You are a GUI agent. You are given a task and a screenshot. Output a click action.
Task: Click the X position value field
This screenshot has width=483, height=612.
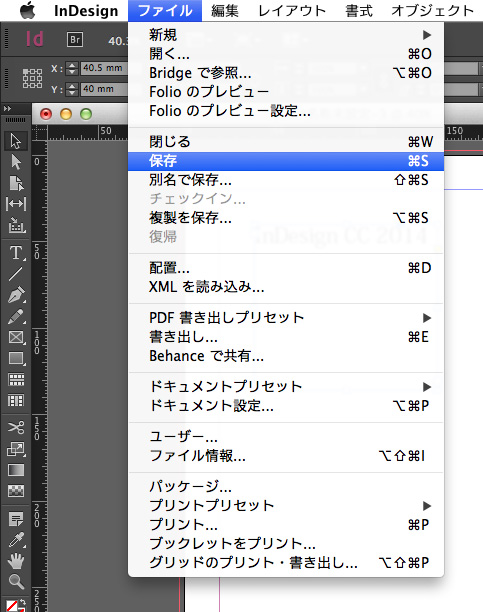pyautogui.click(x=105, y=68)
